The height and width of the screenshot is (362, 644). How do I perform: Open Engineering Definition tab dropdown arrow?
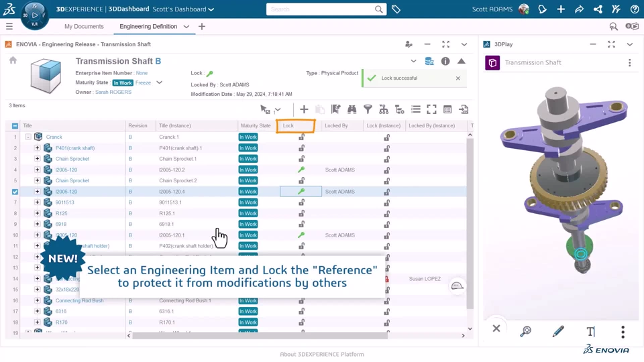coord(186,27)
